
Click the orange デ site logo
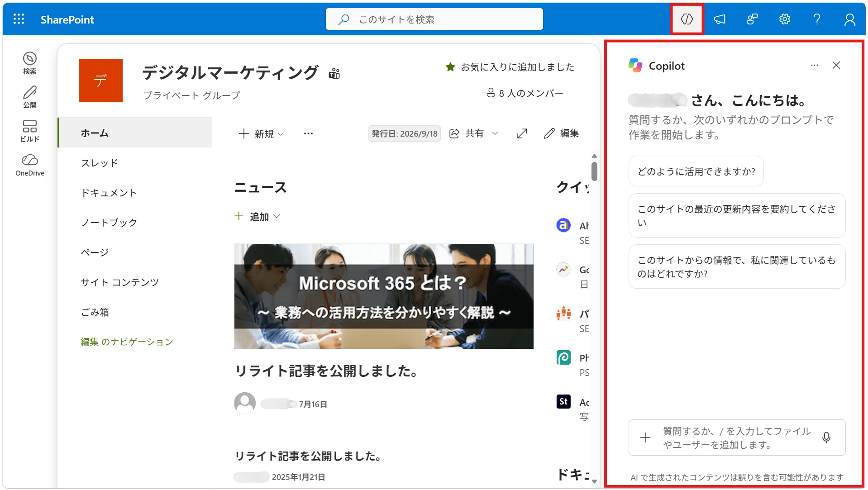pos(101,81)
